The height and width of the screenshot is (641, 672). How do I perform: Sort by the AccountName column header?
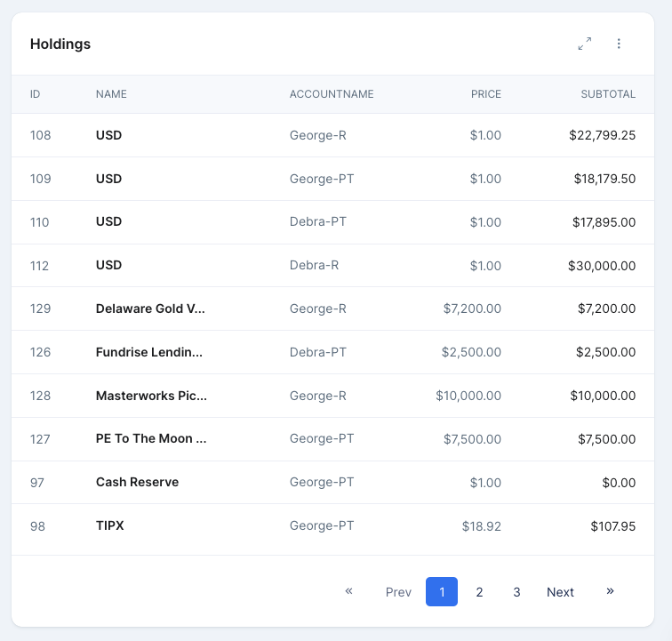click(x=332, y=94)
